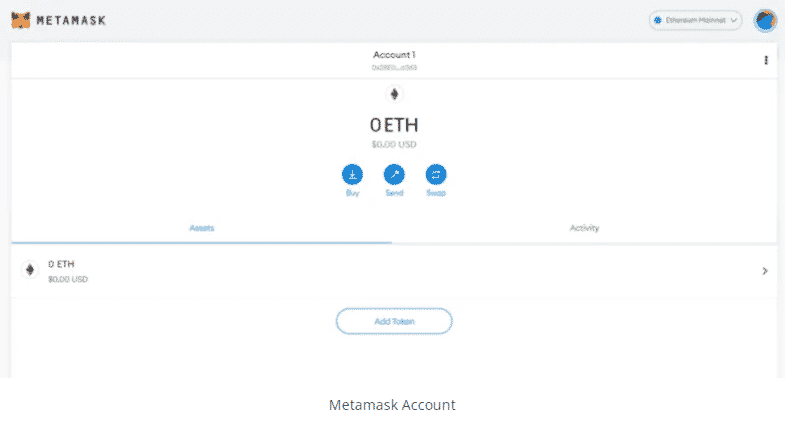
Task: Open the three-dot account options menu
Action: tap(765, 60)
